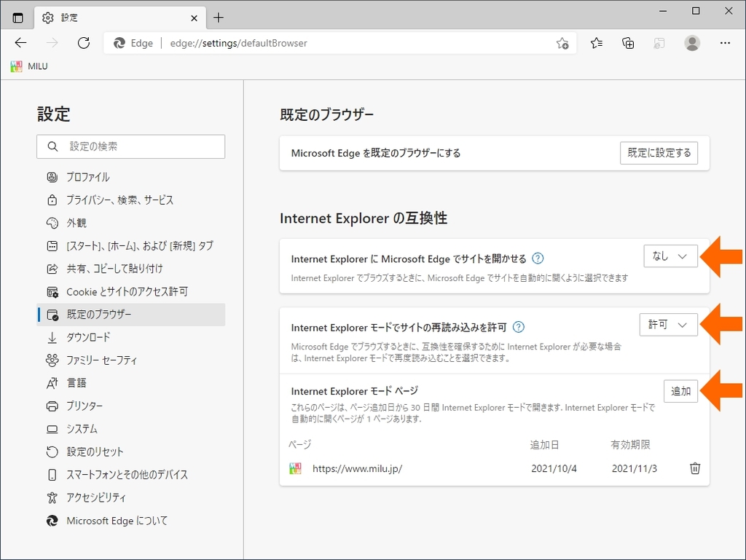Select 既定のブラウザー in sidebar

131,315
